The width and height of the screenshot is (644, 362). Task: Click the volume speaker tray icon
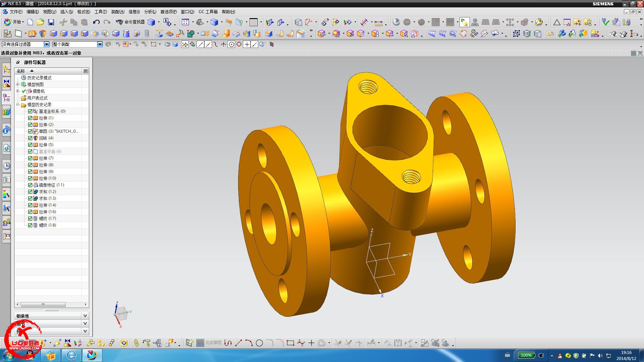600,356
